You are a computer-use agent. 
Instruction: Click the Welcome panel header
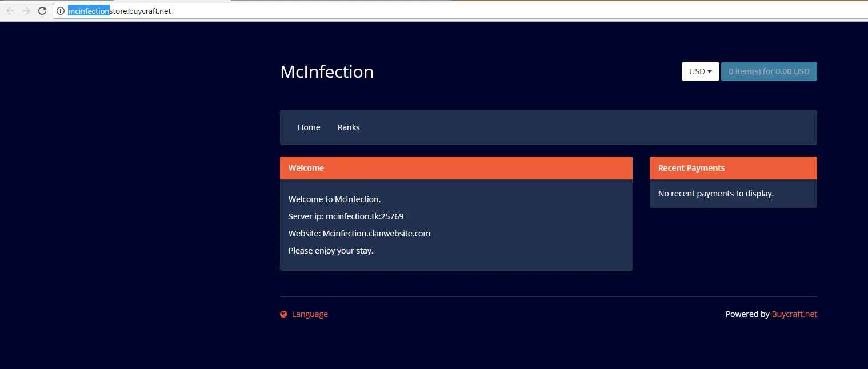click(x=456, y=168)
